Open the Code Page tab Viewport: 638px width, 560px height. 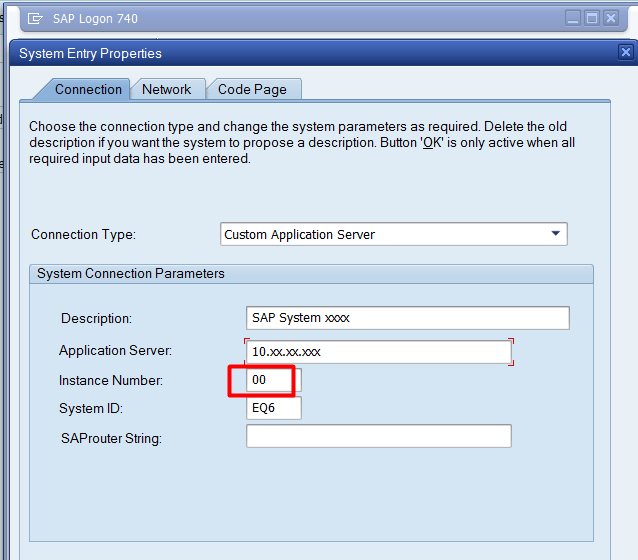click(x=252, y=89)
